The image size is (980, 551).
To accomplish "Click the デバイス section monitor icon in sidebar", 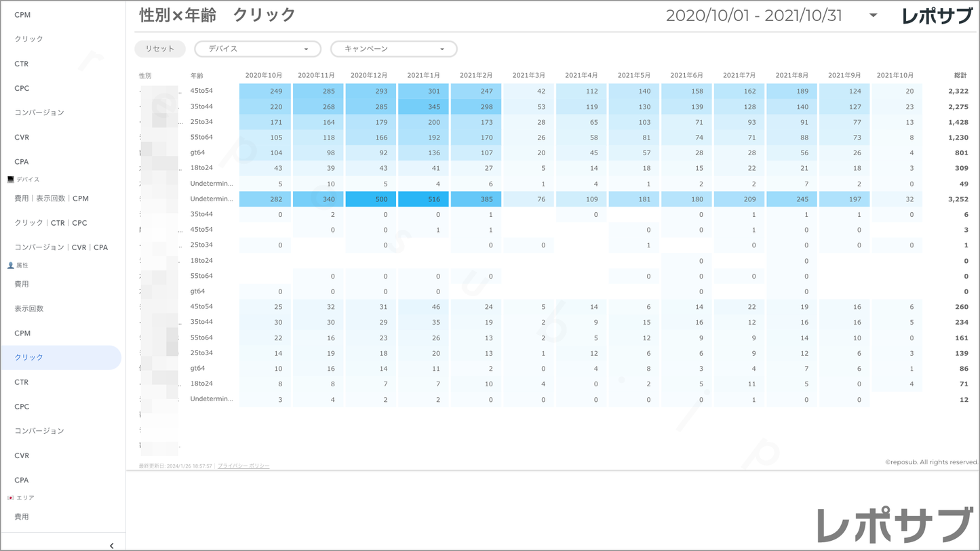I will [x=10, y=180].
